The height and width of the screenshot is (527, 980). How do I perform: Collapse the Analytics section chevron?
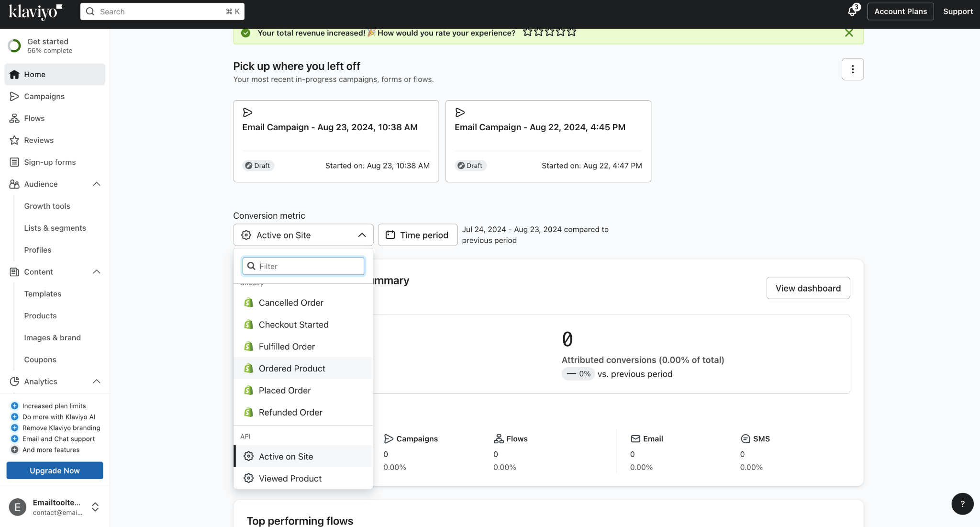pos(97,381)
